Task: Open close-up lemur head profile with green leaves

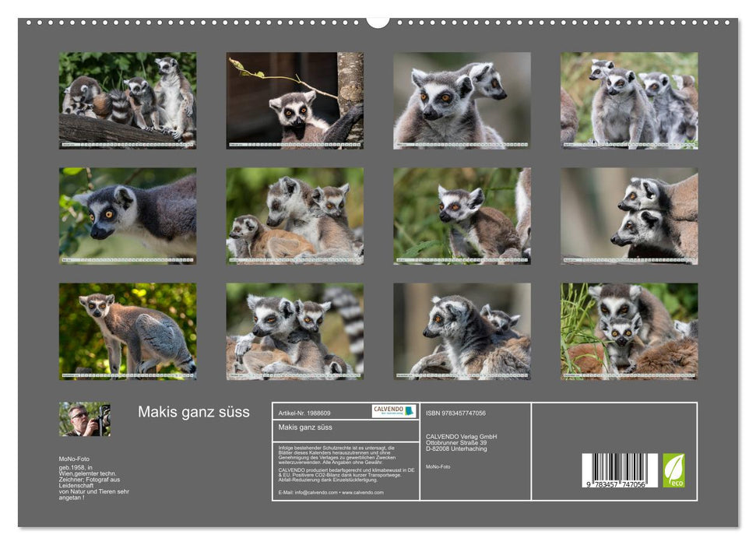Action: point(128,216)
